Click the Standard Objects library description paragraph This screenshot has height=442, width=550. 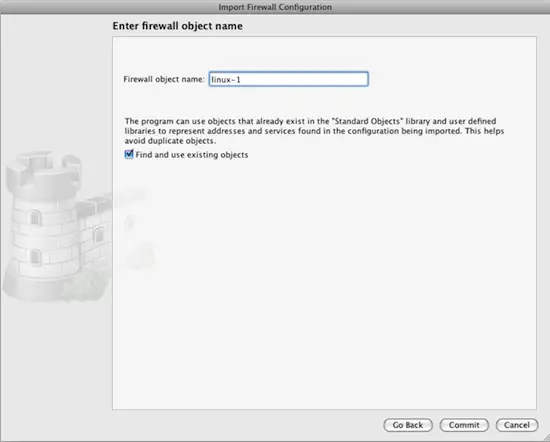tap(314, 131)
